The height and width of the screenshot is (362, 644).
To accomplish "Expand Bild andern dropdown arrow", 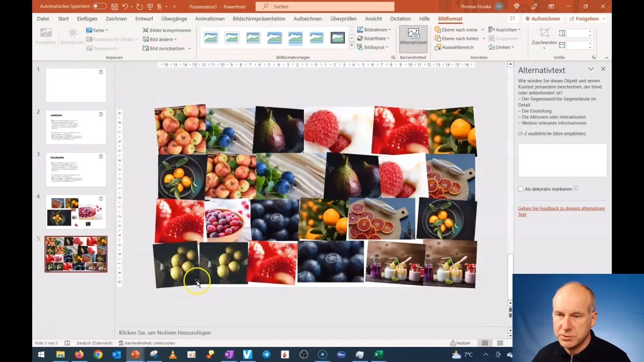I will coord(176,39).
